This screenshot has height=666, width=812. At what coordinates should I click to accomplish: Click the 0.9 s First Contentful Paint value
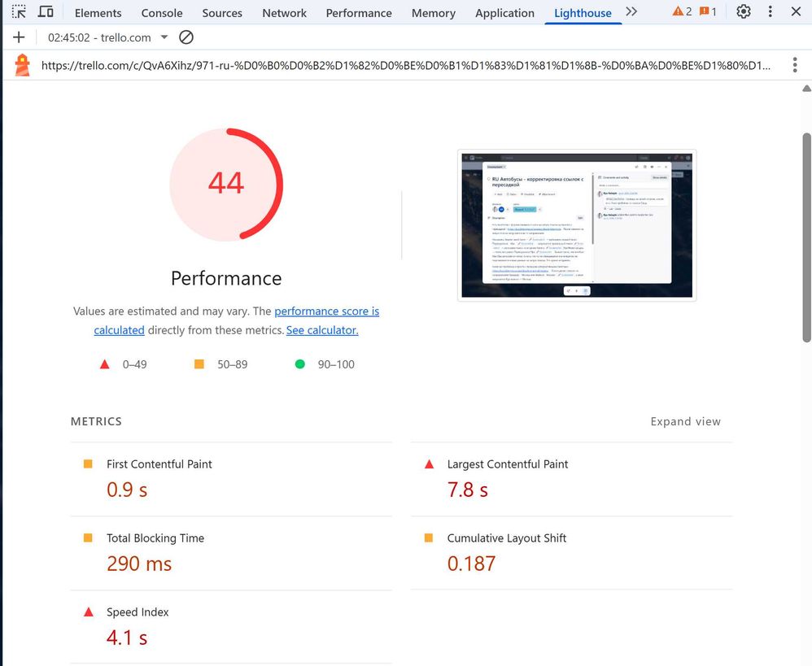127,490
